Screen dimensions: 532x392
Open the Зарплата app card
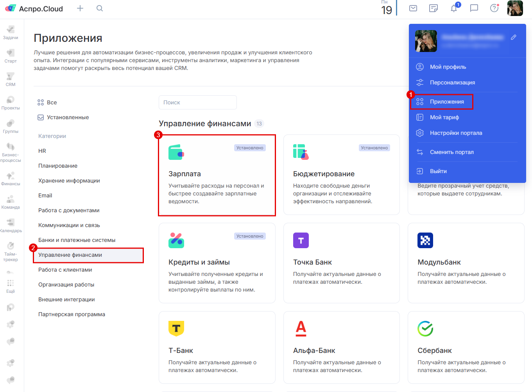(217, 175)
